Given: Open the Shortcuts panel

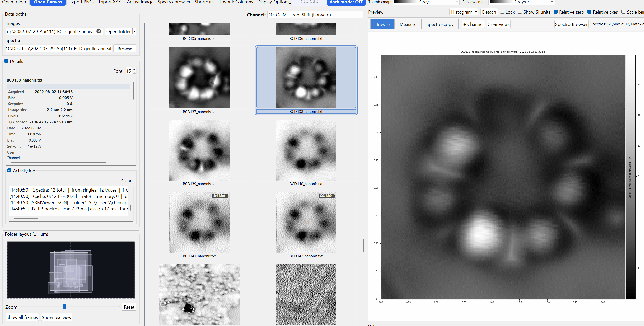Looking at the screenshot, I should point(204,2).
